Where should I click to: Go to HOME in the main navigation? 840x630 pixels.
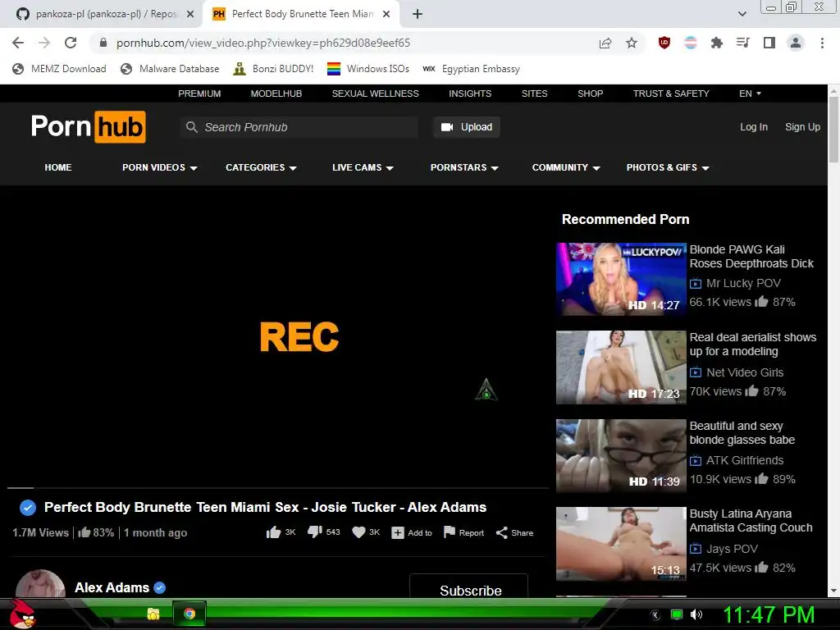pos(58,167)
